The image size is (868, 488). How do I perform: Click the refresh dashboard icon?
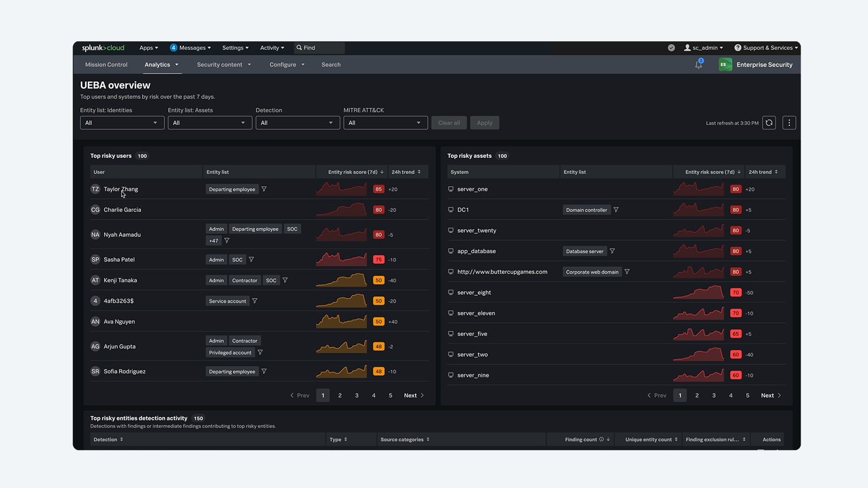(x=769, y=123)
